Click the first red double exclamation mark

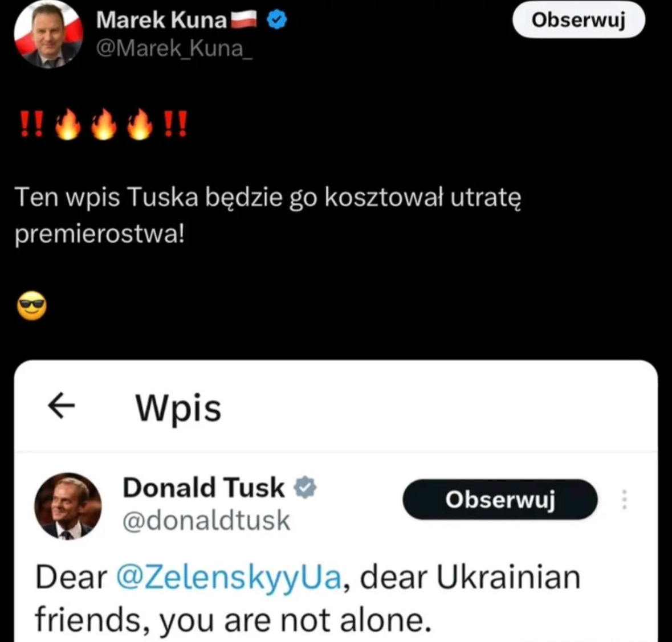32,124
